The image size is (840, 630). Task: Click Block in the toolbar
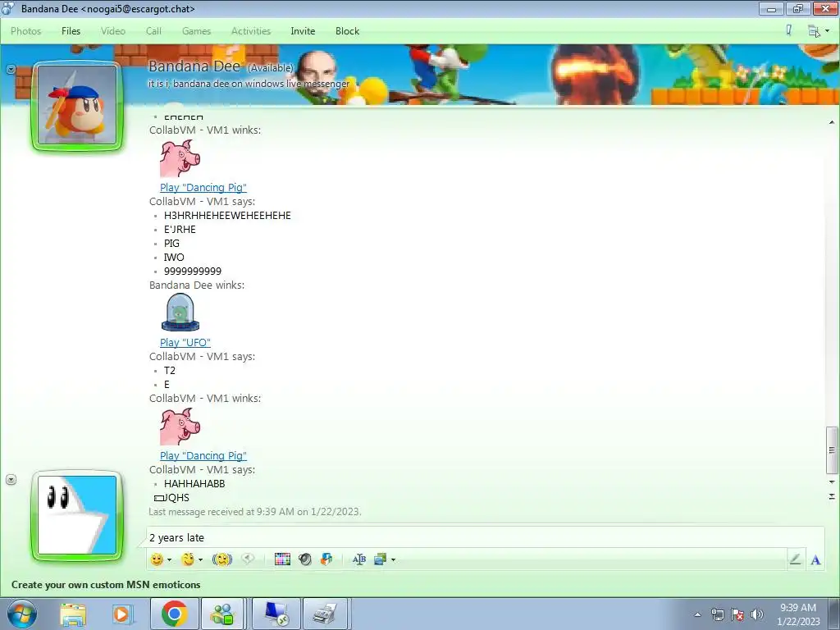pyautogui.click(x=347, y=31)
